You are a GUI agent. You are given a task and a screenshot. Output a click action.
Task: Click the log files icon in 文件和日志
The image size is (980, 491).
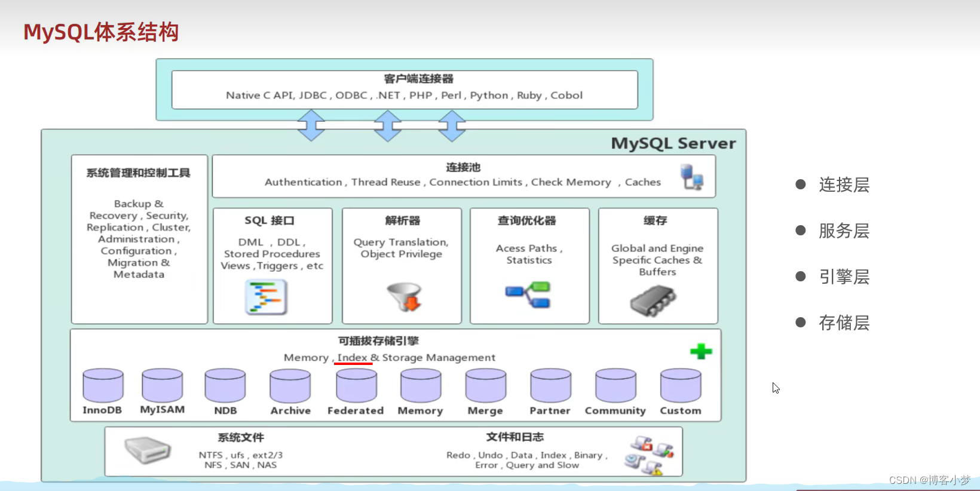coord(649,455)
